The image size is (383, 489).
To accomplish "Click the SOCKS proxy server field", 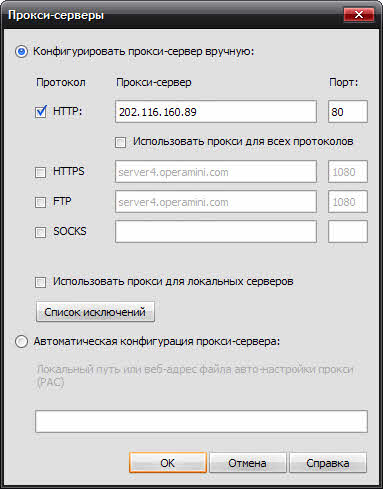I will pos(216,232).
